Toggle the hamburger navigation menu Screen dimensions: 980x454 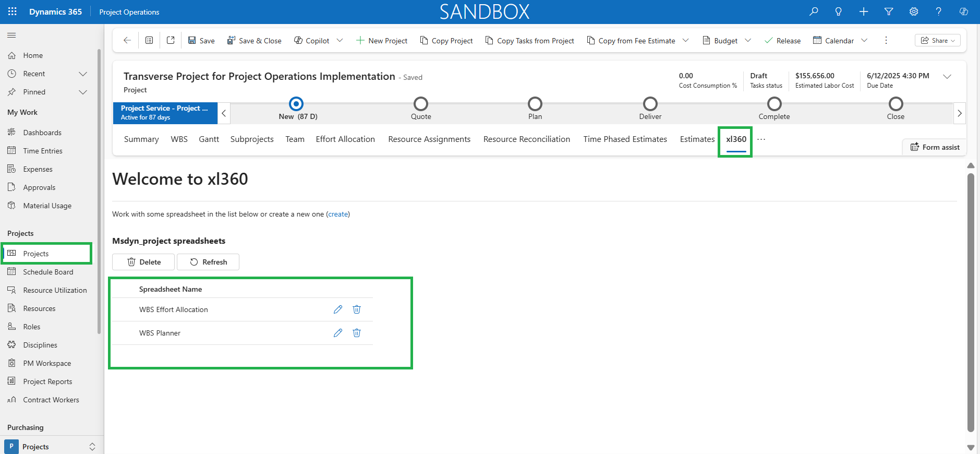11,35
